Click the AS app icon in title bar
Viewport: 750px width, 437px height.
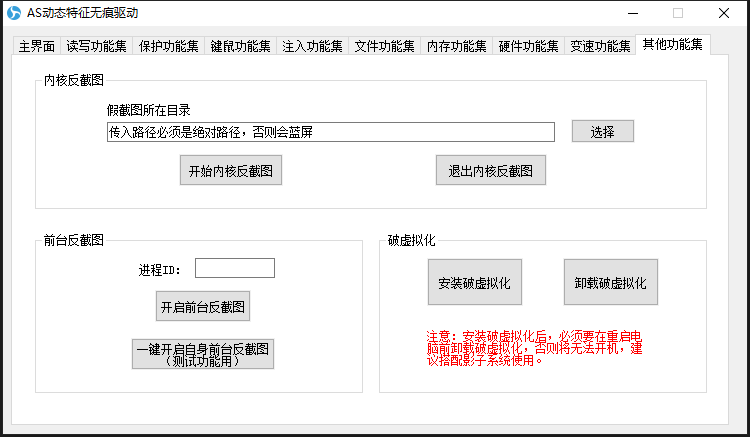14,13
